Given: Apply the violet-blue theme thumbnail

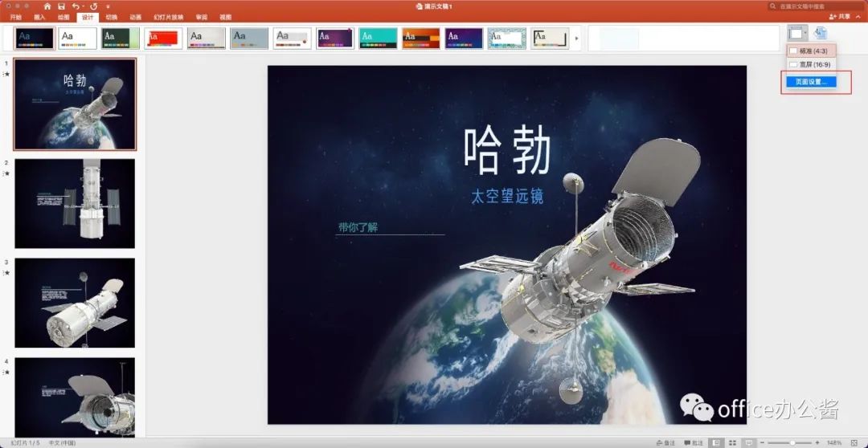Looking at the screenshot, I should pyautogui.click(x=464, y=39).
